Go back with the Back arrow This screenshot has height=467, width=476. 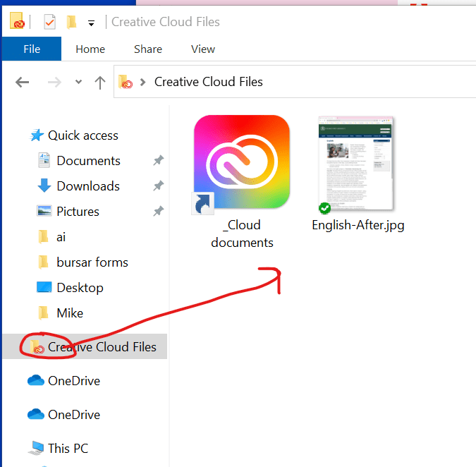click(22, 82)
